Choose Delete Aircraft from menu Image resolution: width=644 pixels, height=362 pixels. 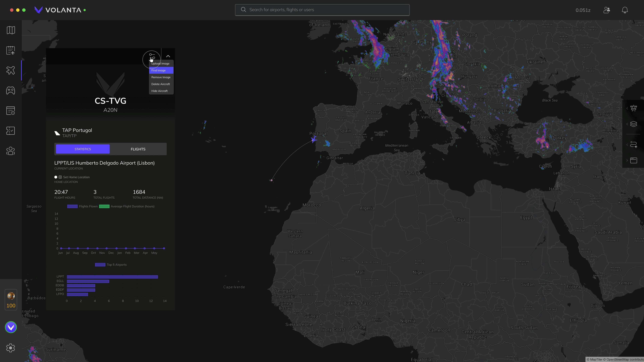tap(161, 84)
